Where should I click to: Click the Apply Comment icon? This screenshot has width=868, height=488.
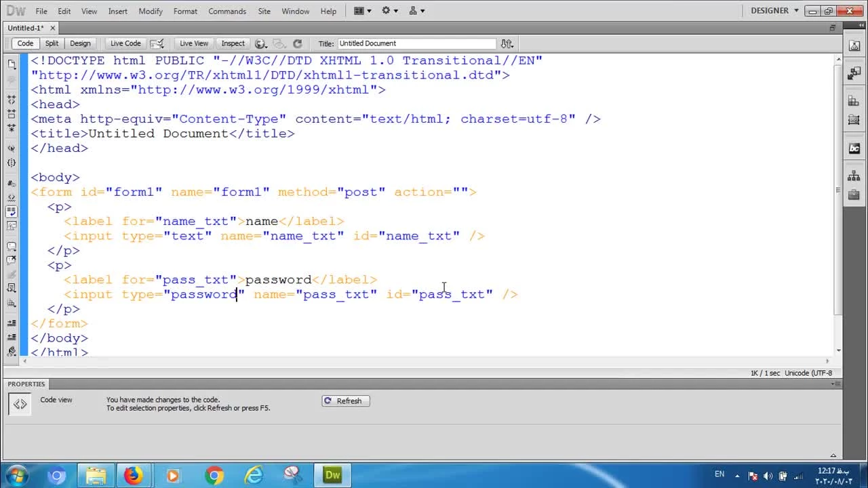click(x=12, y=246)
